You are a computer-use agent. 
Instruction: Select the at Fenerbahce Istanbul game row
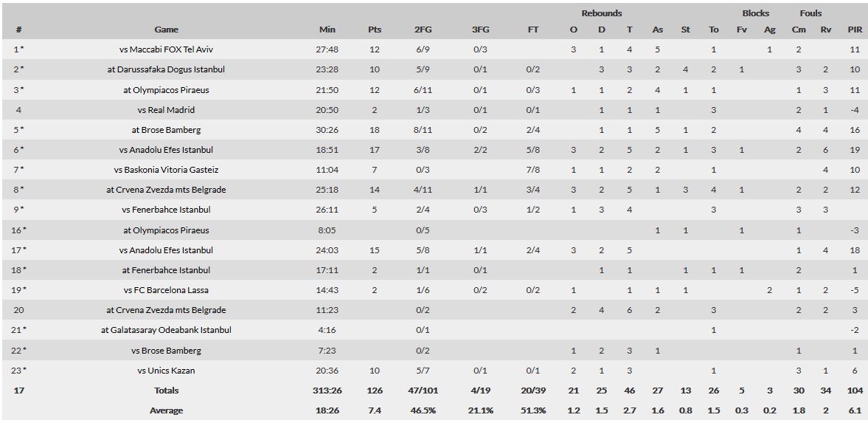(166, 270)
